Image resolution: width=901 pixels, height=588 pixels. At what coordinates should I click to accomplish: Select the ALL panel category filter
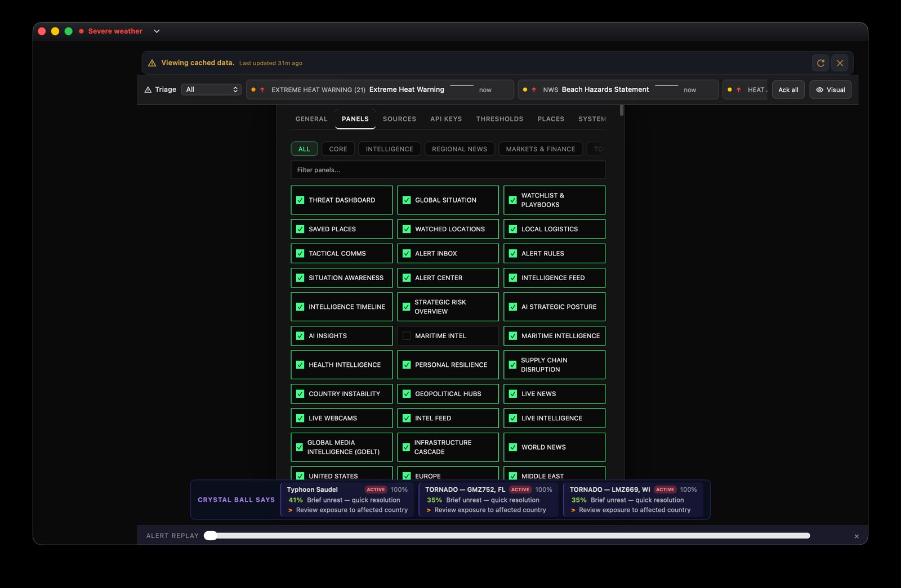pyautogui.click(x=304, y=149)
